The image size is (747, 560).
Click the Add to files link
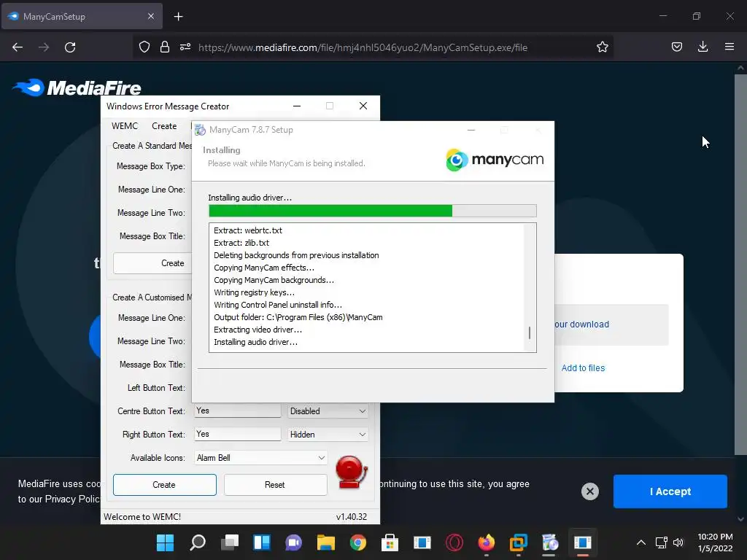(x=583, y=368)
